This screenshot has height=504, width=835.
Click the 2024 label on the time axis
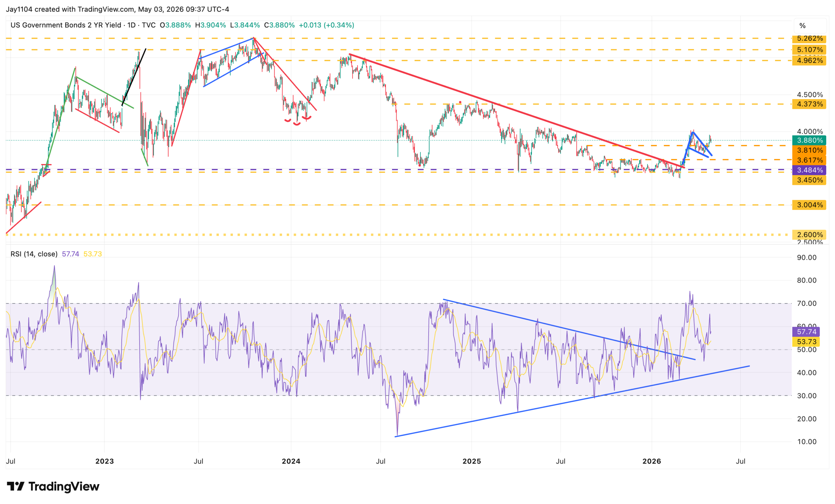(x=291, y=461)
